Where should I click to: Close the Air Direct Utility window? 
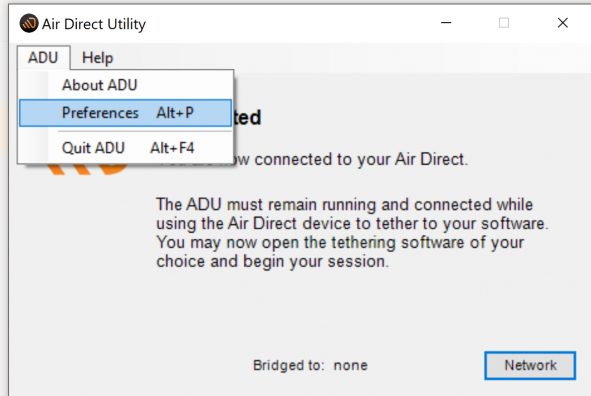coord(562,23)
